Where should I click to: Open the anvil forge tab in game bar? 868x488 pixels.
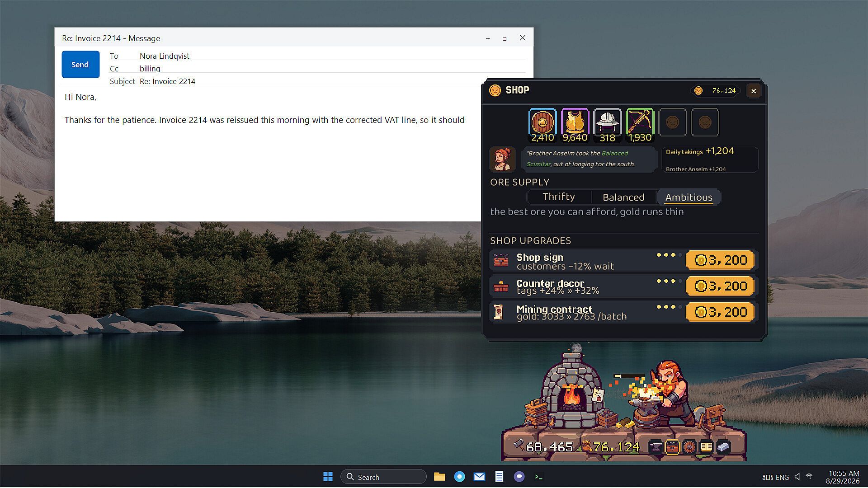(655, 447)
